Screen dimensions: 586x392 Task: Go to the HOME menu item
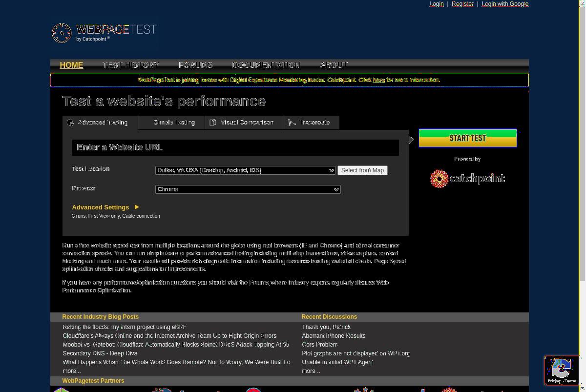point(71,65)
